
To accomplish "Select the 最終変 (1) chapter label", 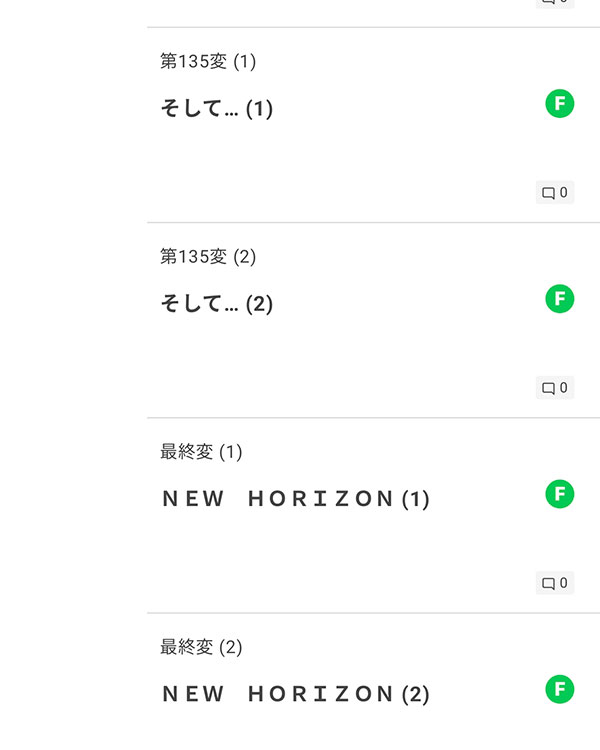I will pyautogui.click(x=201, y=452).
